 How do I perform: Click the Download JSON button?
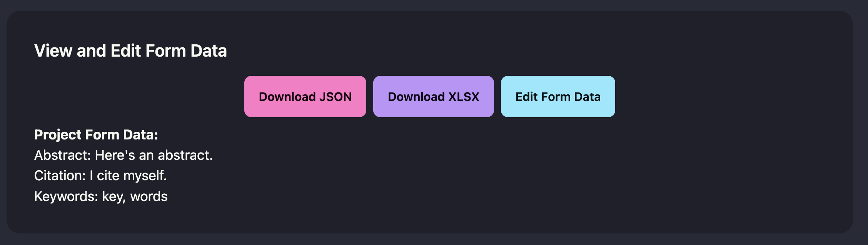[305, 97]
